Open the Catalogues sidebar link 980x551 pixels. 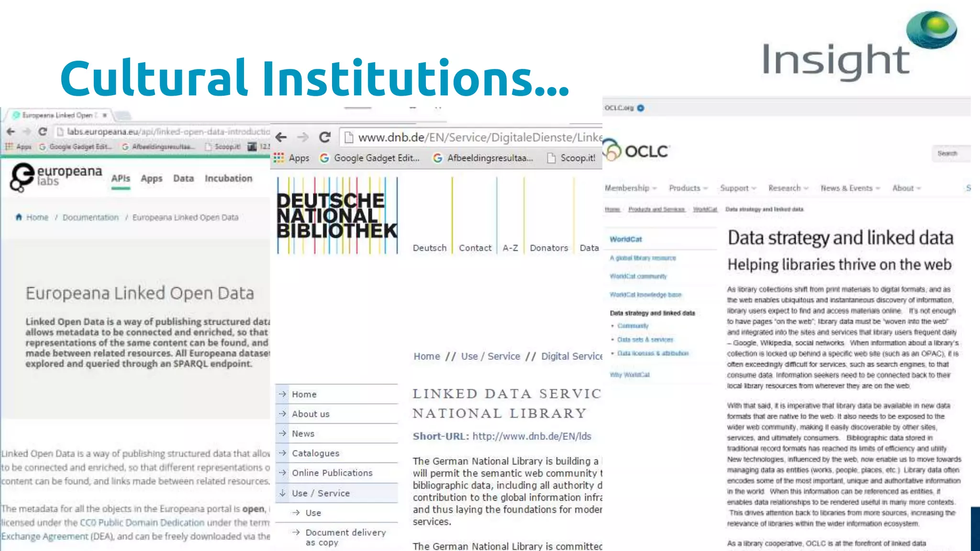pyautogui.click(x=315, y=453)
